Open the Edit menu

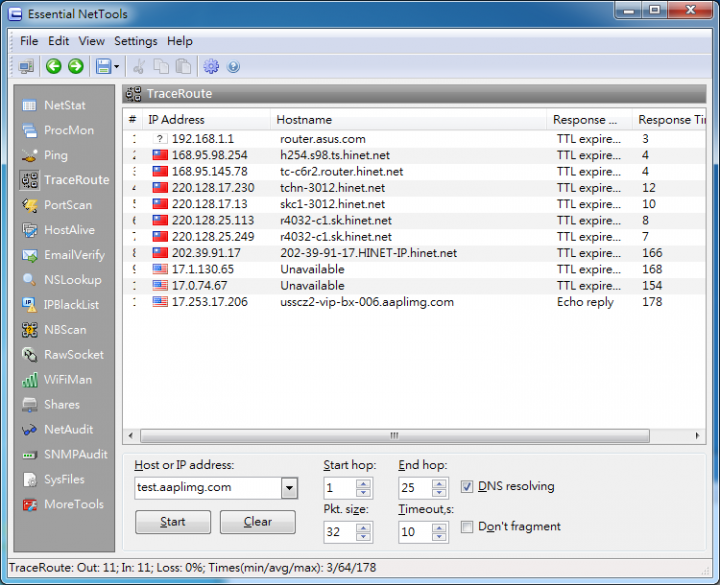pos(58,41)
